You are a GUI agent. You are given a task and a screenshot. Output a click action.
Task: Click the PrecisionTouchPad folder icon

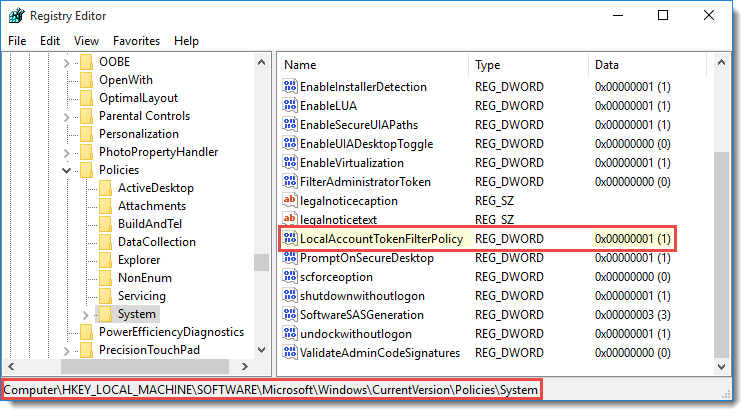(86, 350)
